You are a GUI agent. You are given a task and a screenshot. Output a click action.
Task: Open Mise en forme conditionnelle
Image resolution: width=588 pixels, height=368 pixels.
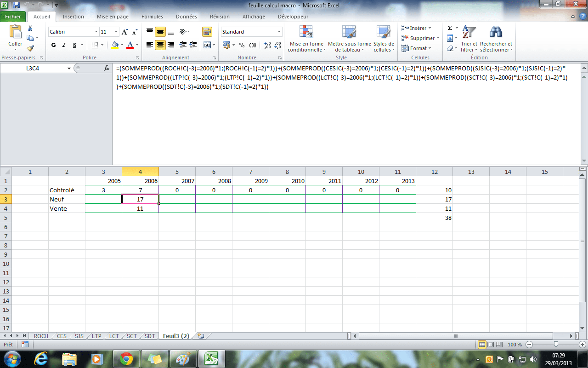point(306,39)
